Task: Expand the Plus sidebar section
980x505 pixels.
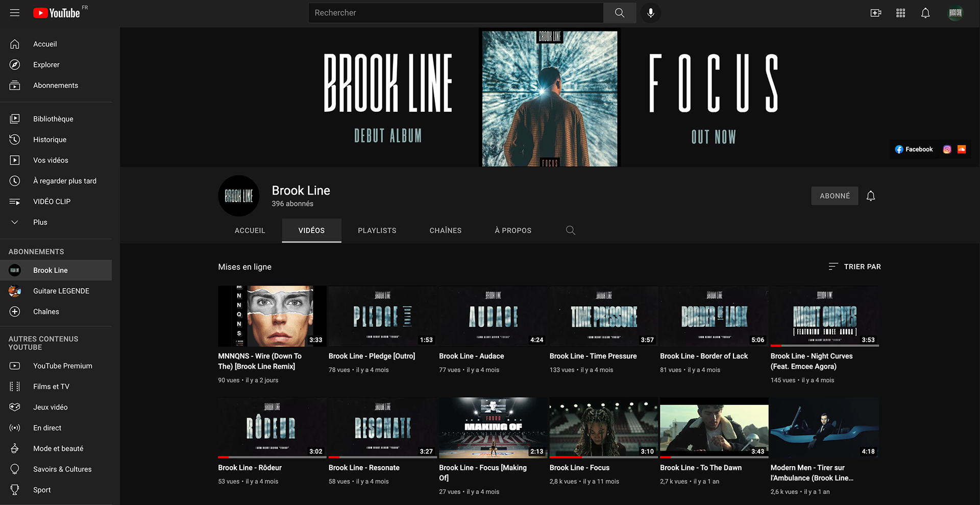Action: click(x=56, y=222)
